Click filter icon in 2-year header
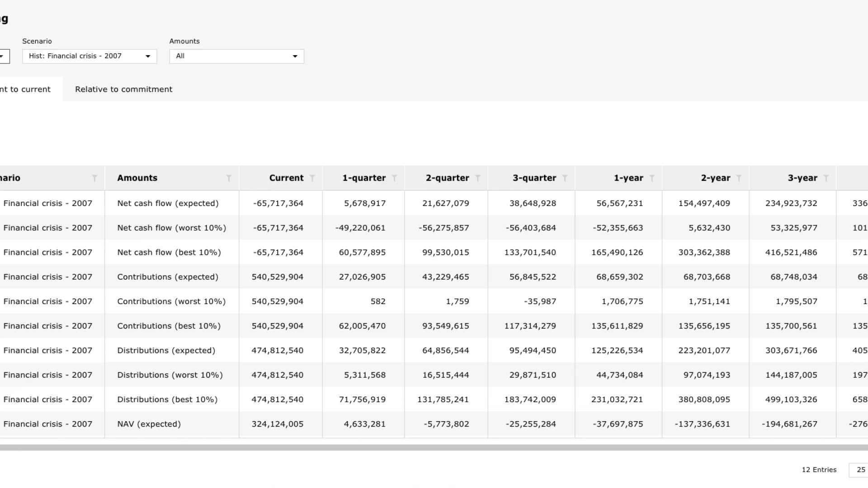868x488 pixels. point(739,178)
